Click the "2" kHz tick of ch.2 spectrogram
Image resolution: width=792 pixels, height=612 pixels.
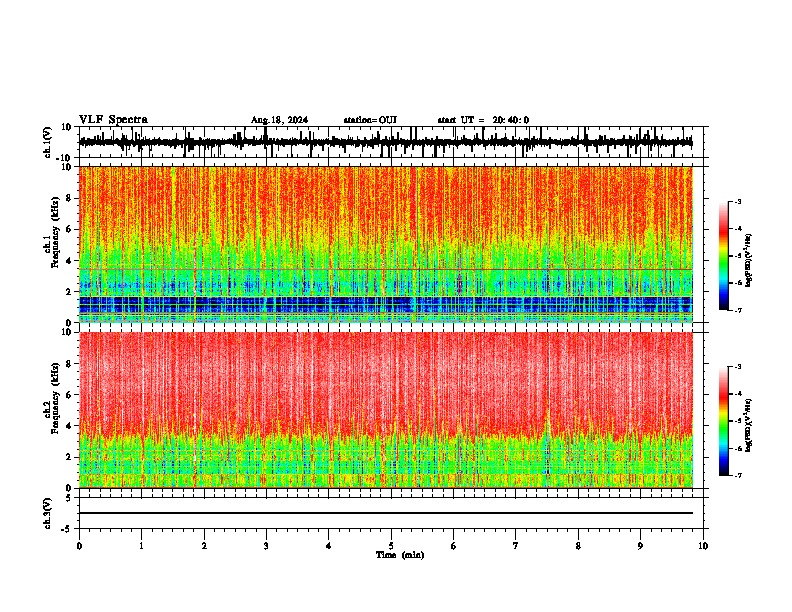(x=70, y=457)
